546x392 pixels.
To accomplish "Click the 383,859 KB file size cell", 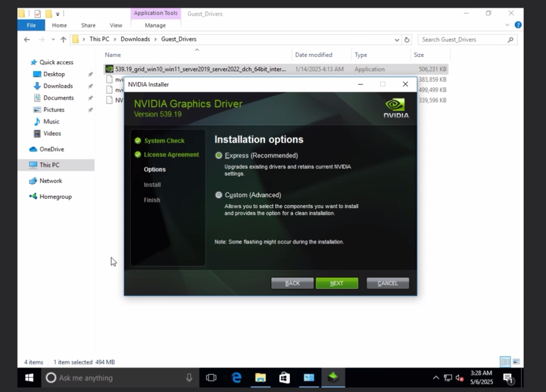I will pos(433,80).
